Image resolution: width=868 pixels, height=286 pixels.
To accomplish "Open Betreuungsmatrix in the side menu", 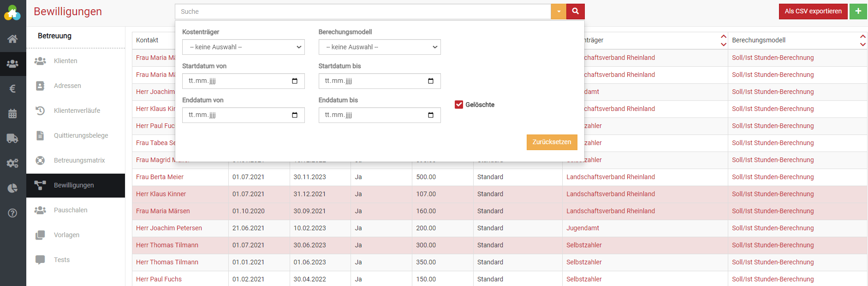I will pyautogui.click(x=79, y=160).
